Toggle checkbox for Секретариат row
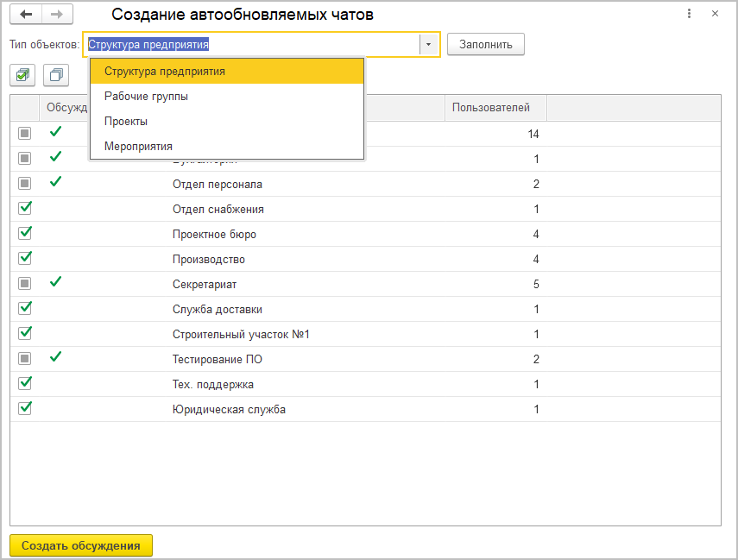Viewport: 738px width, 560px height. (24, 283)
